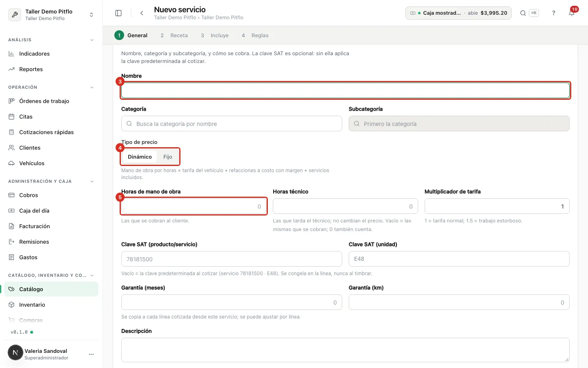Click the Horas técnico field
This screenshot has height=368, width=588.
[x=345, y=206]
